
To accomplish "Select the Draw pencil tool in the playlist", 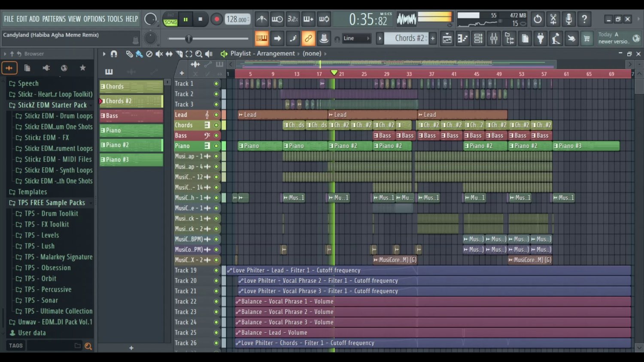I will [129, 54].
